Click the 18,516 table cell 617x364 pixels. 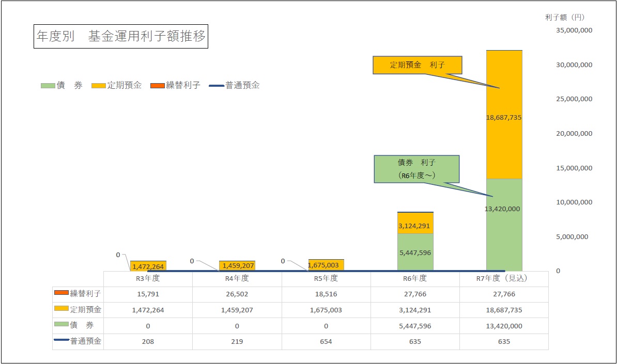326,294
